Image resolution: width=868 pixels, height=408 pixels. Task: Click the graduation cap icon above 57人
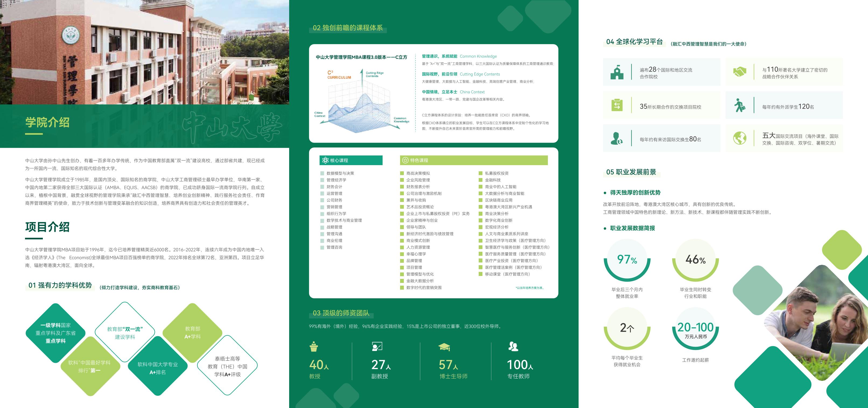tap(444, 347)
